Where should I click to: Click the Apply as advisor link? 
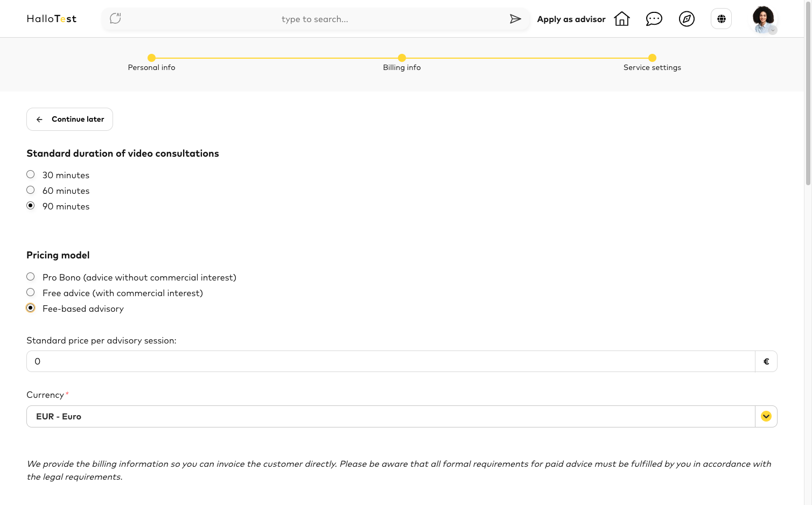tap(571, 19)
